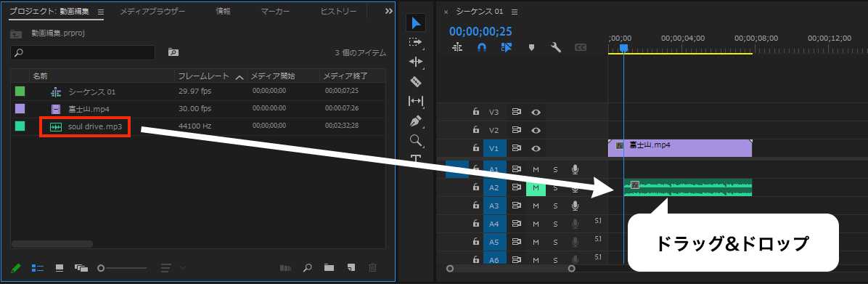Select the Pen tool
This screenshot has height=284, width=868.
[x=416, y=121]
